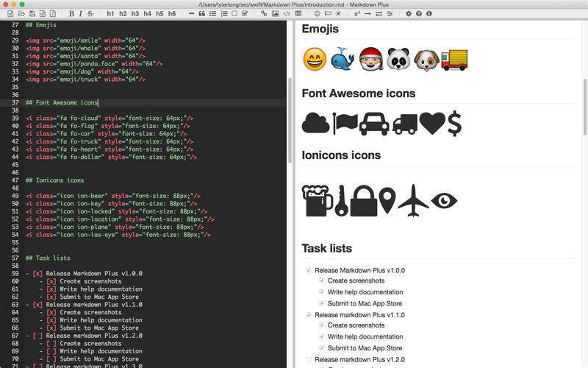588x368 pixels.
Task: Click the fourth document export icon in the toolbar
Action: pos(43,13)
